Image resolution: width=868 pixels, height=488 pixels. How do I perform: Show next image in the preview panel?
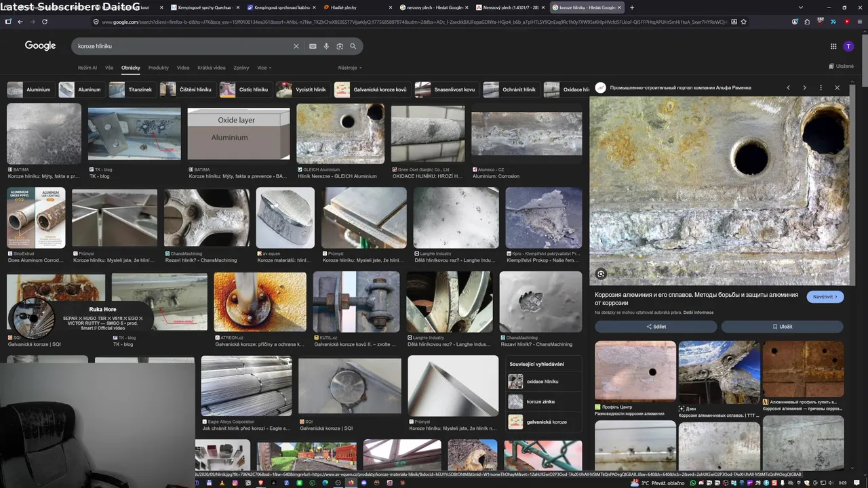click(804, 87)
